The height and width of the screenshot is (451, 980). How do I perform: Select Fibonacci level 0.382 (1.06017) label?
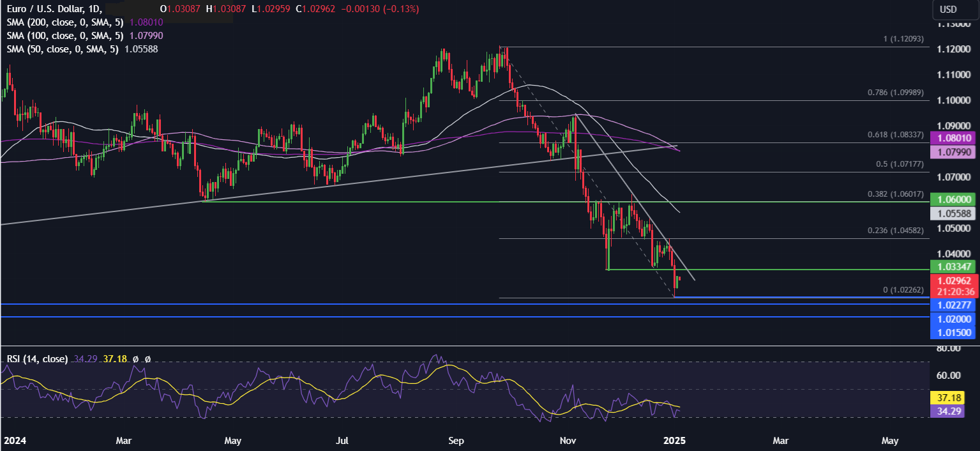click(896, 194)
